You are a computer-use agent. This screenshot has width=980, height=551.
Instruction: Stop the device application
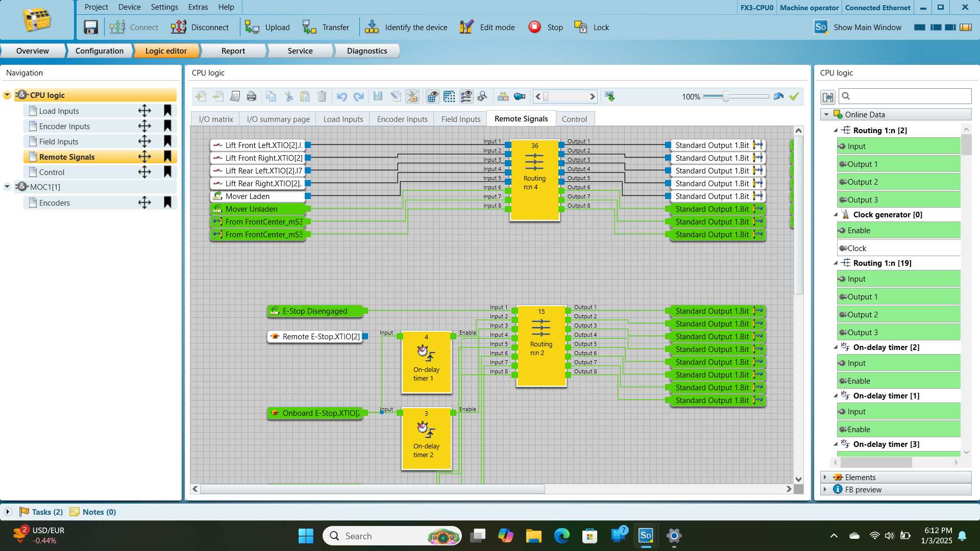pos(546,27)
